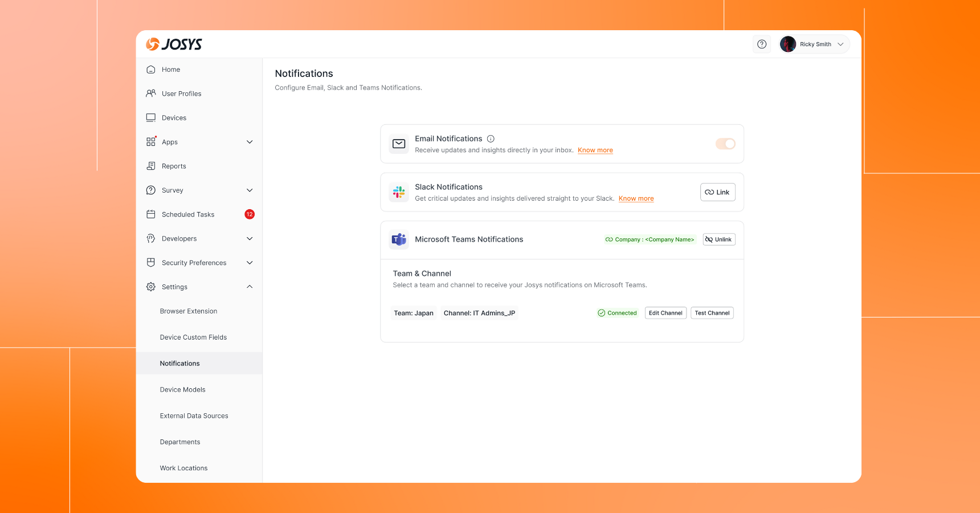
Task: Click the Josys logo
Action: tap(174, 44)
